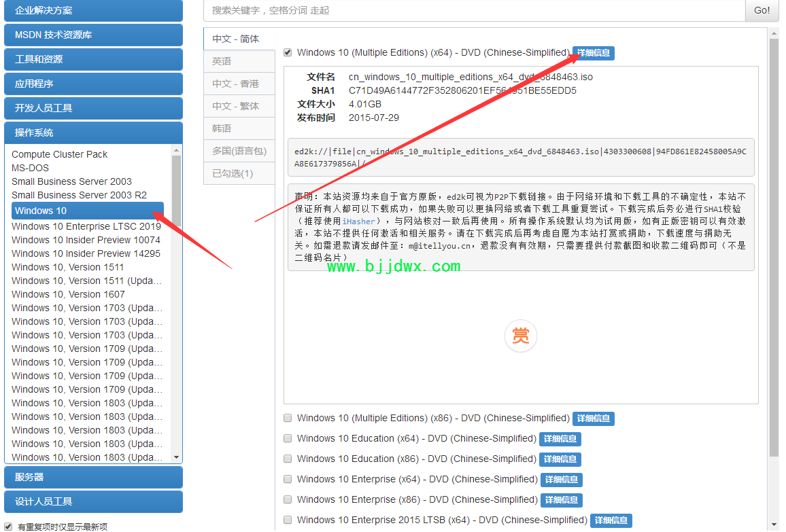Show 详细信息 for Multiple Editions x86
786x532 pixels.
click(594, 419)
